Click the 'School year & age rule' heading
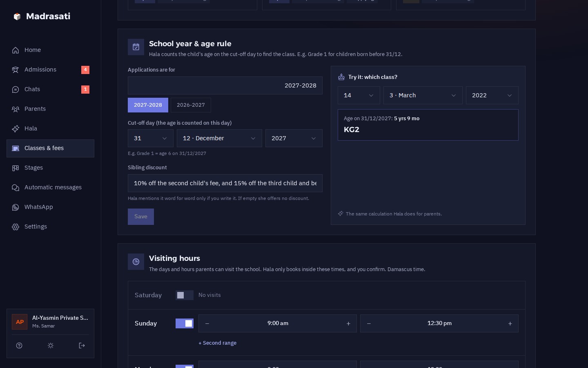 pos(190,44)
